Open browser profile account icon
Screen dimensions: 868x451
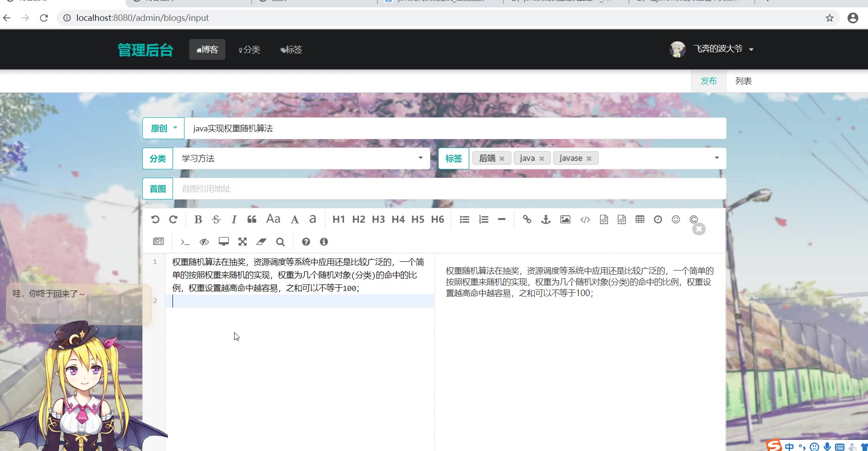point(853,18)
